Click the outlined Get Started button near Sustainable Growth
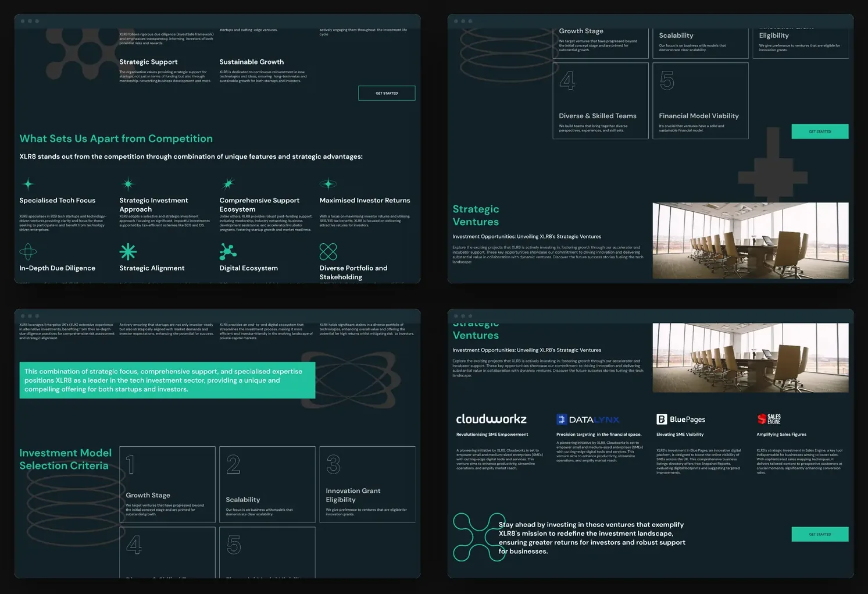 pyautogui.click(x=387, y=93)
